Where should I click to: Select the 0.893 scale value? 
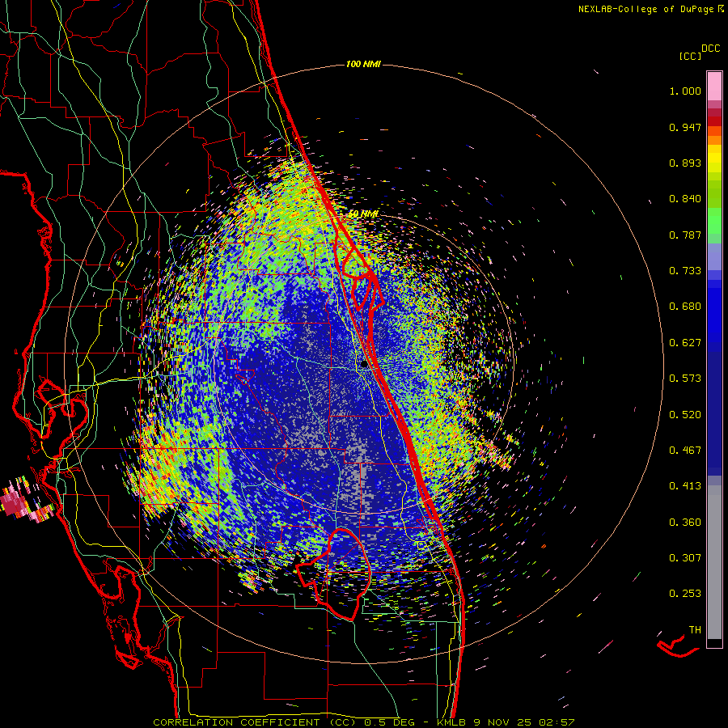tap(685, 163)
